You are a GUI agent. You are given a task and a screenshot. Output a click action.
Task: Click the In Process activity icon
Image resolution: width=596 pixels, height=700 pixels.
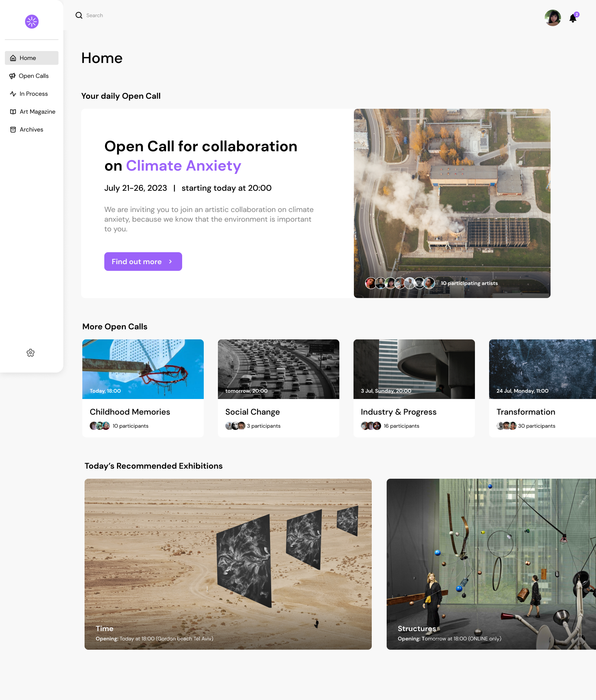pos(13,94)
